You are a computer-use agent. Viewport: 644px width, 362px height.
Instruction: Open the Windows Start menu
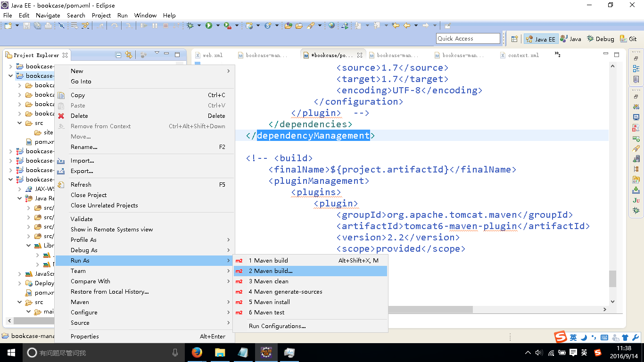[x=11, y=353]
